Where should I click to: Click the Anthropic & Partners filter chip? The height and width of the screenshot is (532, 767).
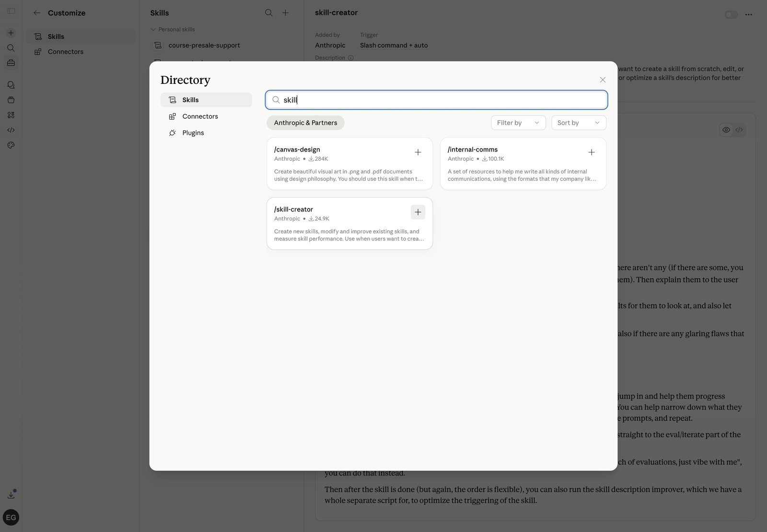(x=305, y=123)
